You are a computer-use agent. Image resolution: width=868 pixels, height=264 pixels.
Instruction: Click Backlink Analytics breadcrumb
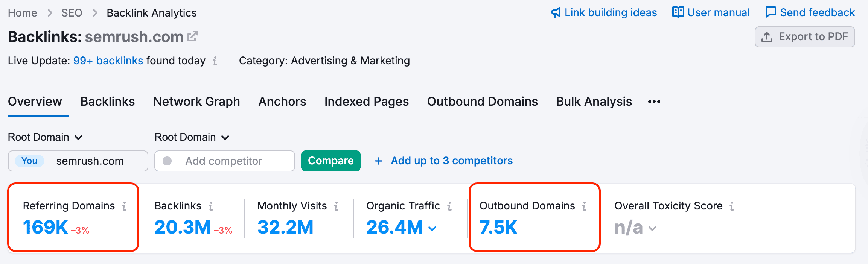coord(152,13)
